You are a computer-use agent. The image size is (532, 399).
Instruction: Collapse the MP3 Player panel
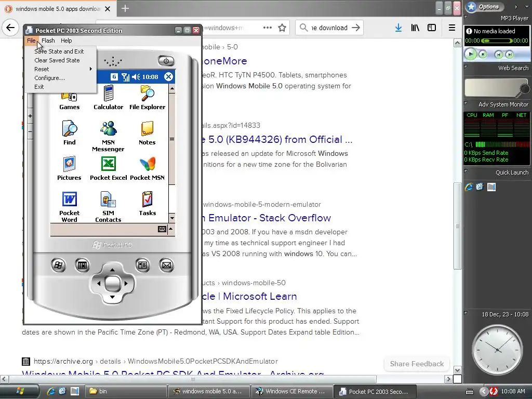point(466,17)
